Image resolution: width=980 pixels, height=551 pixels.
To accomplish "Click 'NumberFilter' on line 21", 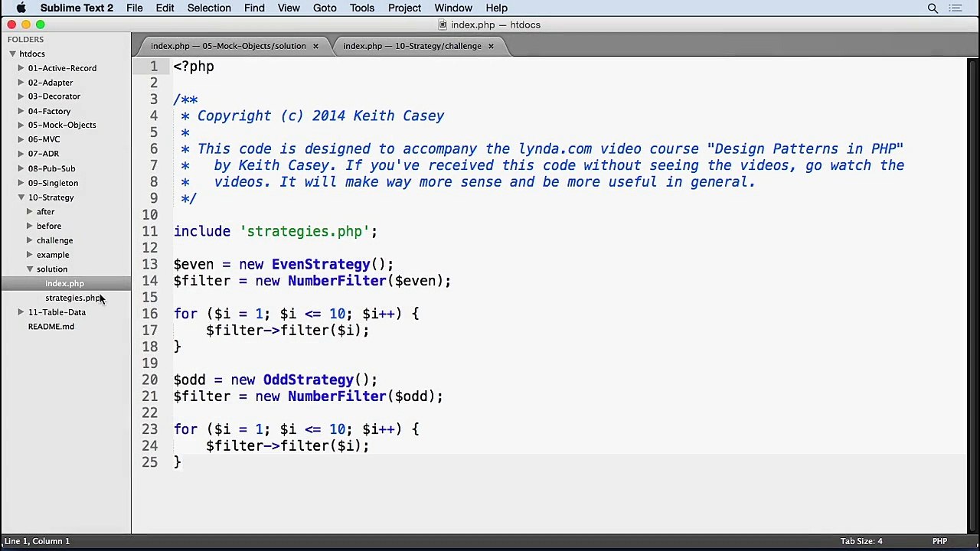I will [x=337, y=396].
